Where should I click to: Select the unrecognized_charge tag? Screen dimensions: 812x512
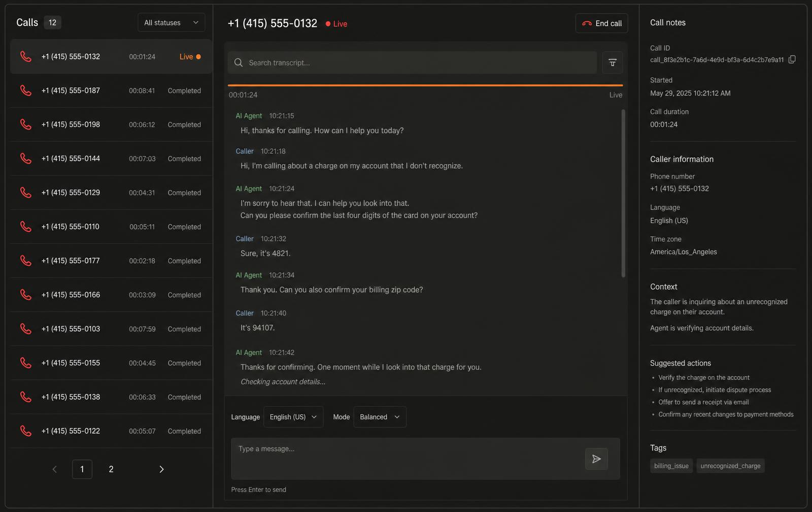point(730,466)
